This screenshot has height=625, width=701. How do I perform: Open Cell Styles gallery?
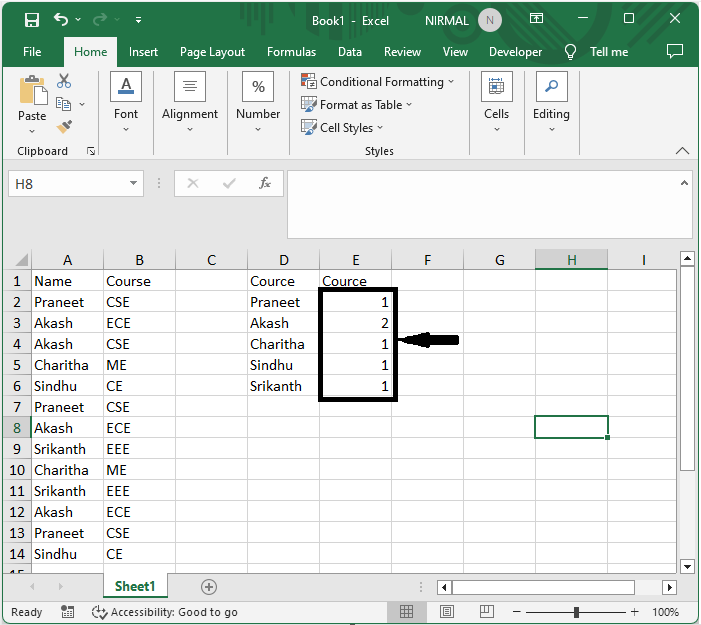click(x=342, y=128)
